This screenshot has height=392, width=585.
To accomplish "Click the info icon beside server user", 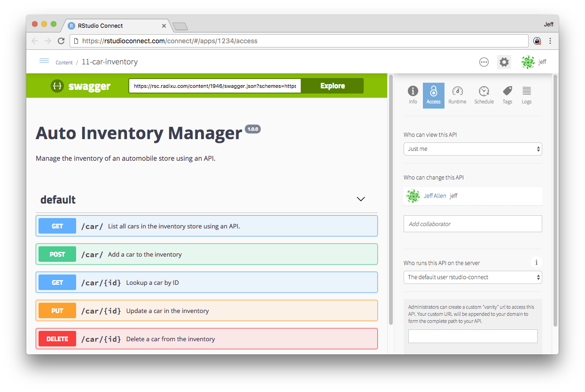I will (x=536, y=262).
